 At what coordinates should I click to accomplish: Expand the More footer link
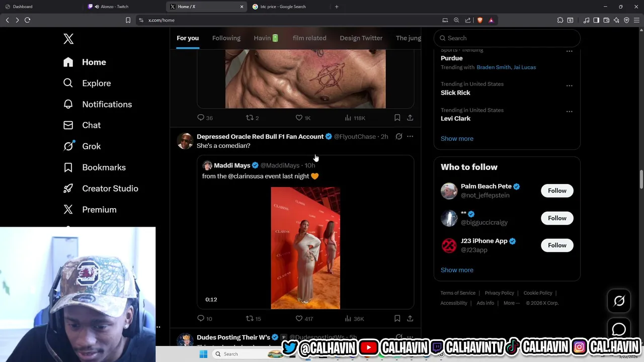point(512,303)
